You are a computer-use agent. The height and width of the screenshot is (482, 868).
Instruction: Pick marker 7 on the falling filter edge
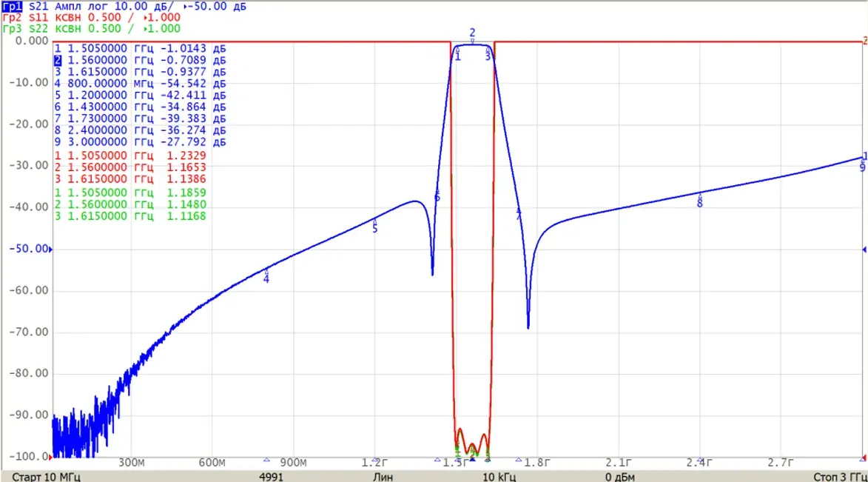coord(519,214)
